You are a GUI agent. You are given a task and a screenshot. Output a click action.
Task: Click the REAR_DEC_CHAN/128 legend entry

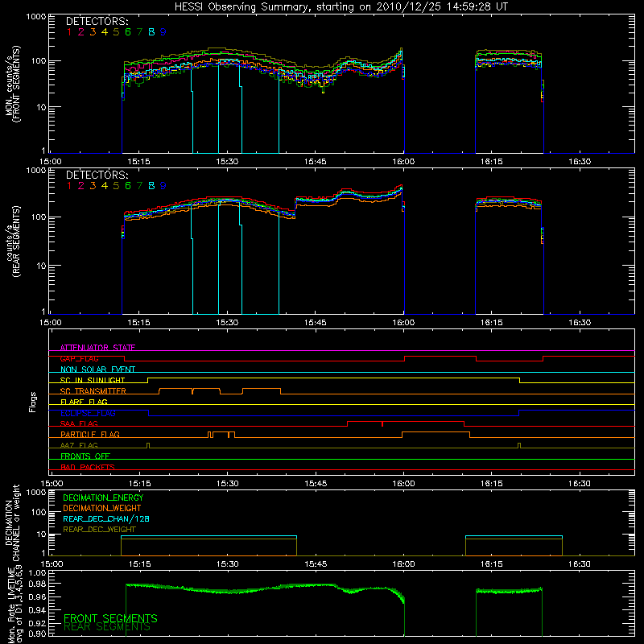coord(106,519)
